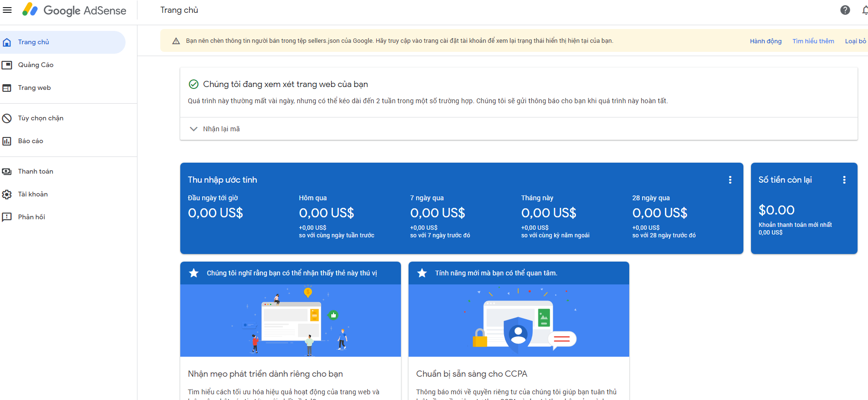Open the help question mark icon
Screen dimensions: 868x400
[845, 10]
